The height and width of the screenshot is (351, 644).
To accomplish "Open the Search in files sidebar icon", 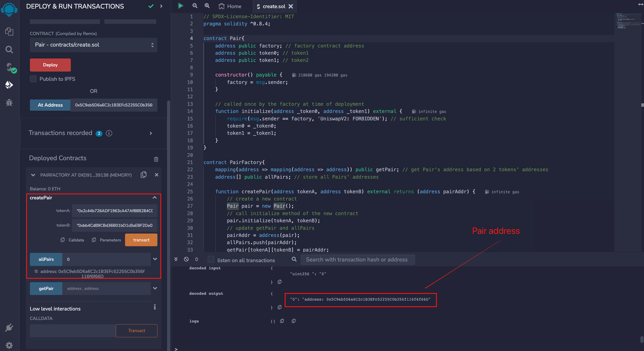I will 9,49.
